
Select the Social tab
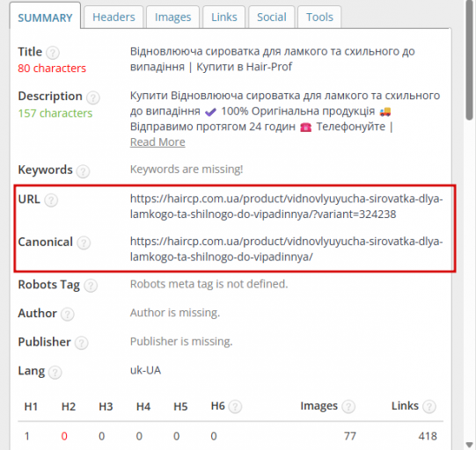(271, 17)
